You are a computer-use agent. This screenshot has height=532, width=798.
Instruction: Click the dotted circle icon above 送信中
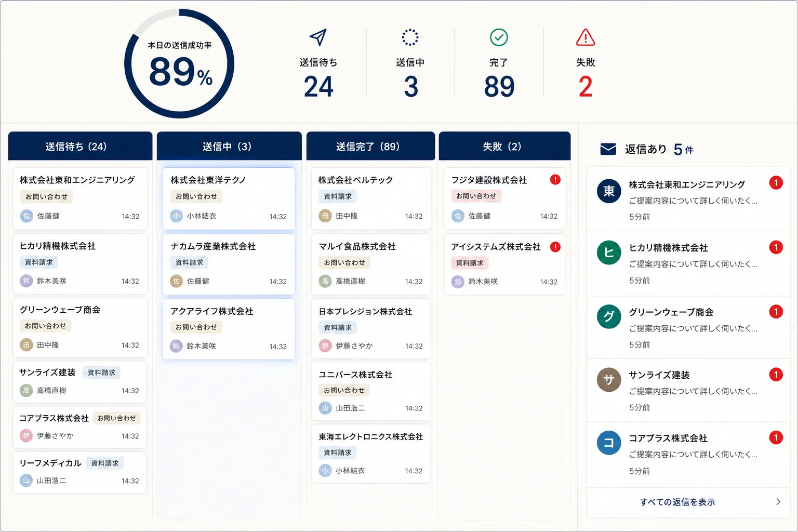pos(410,37)
